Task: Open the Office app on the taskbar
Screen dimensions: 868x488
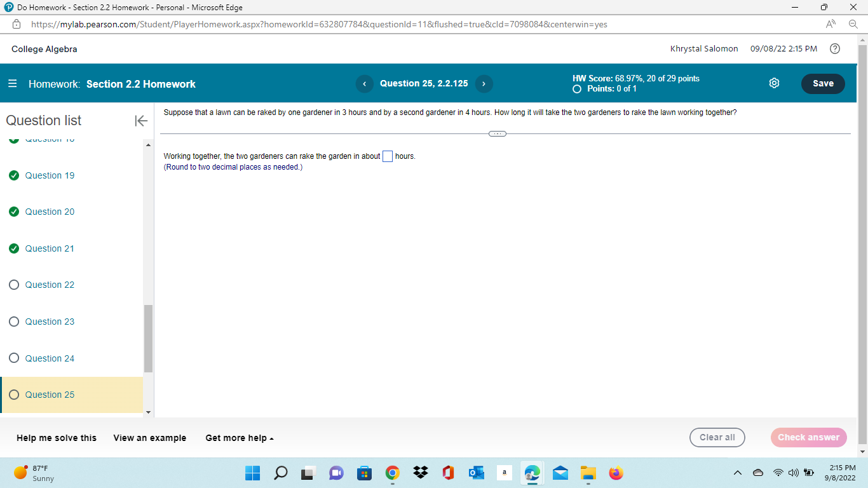Action: tap(448, 473)
